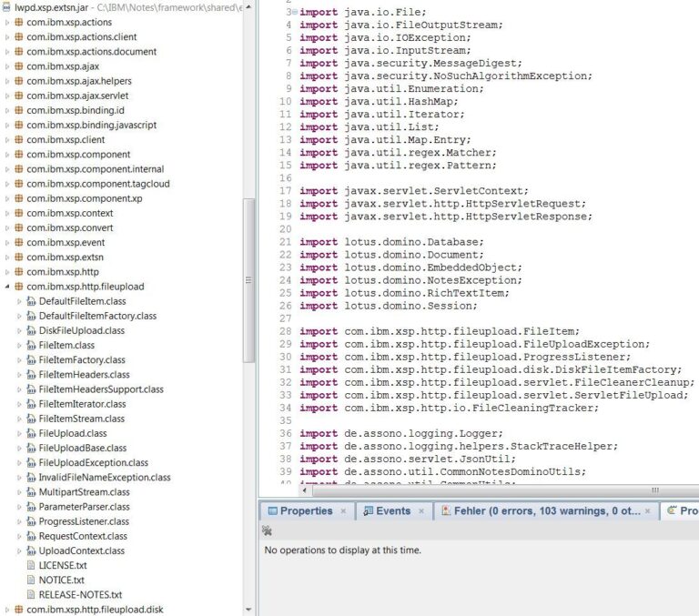Click text file icon of RELEASE-NOTES.txt
This screenshot has height=616, width=699.
[x=31, y=594]
